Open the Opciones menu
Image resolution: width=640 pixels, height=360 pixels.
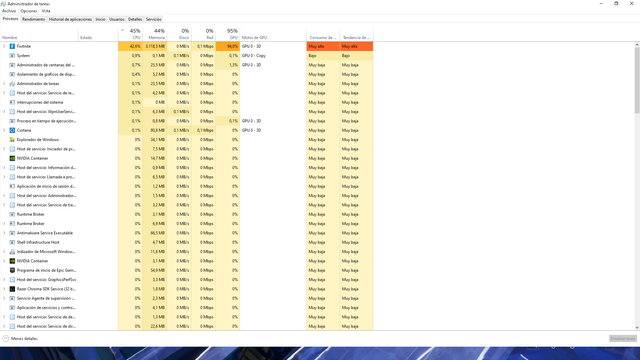pyautogui.click(x=29, y=11)
